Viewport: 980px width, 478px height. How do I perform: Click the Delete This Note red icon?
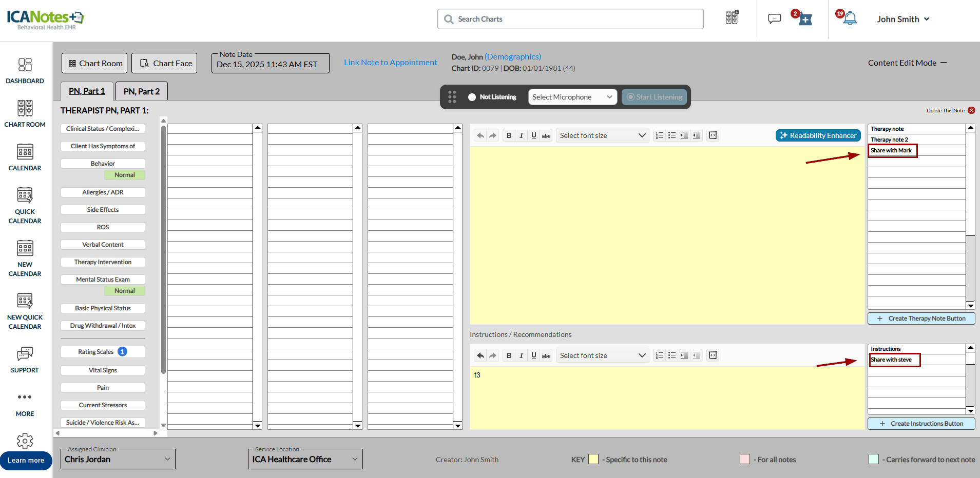[971, 110]
